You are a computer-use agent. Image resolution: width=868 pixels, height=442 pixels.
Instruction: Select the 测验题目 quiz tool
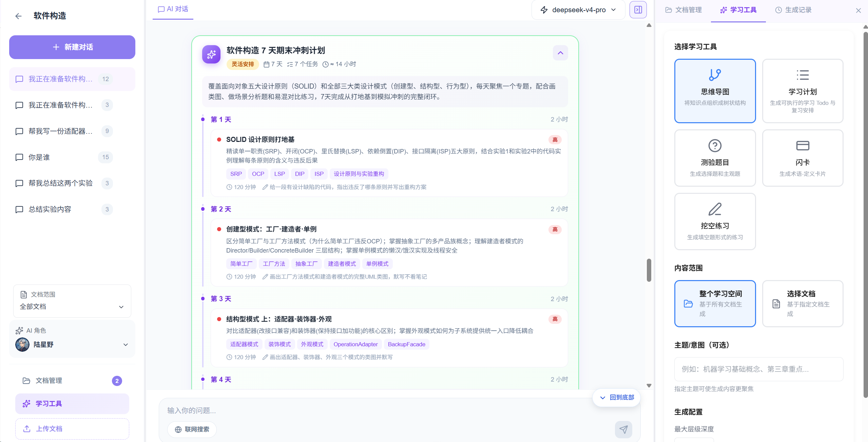coord(715,158)
